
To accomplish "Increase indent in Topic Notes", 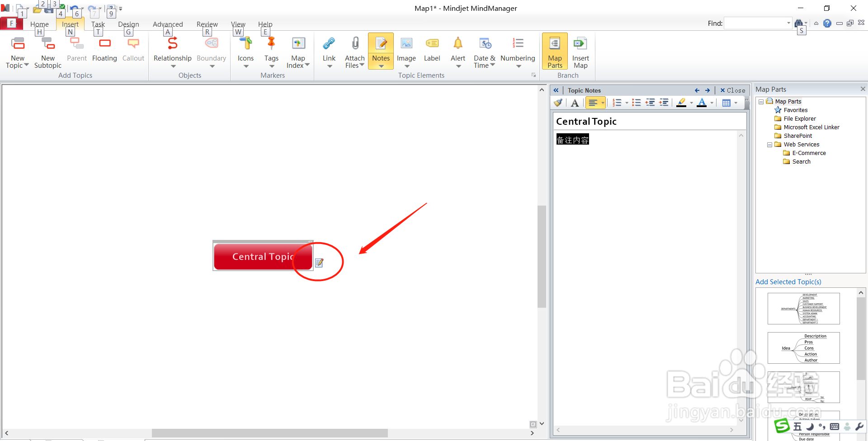I will (664, 103).
